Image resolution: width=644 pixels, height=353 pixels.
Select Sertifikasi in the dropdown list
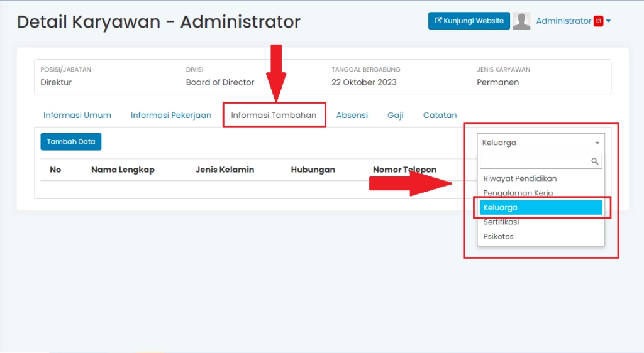[x=501, y=222]
